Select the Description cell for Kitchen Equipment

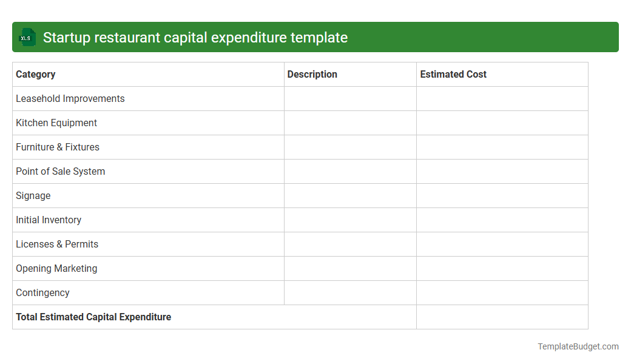point(349,123)
